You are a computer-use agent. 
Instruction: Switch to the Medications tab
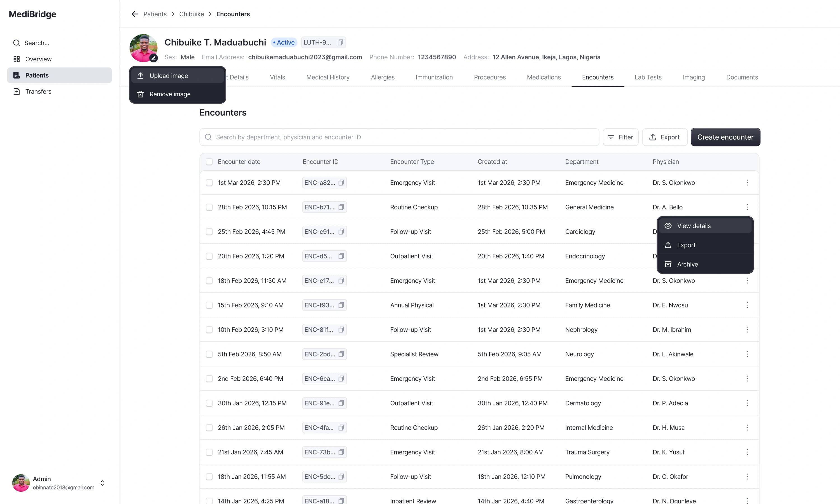click(x=543, y=77)
